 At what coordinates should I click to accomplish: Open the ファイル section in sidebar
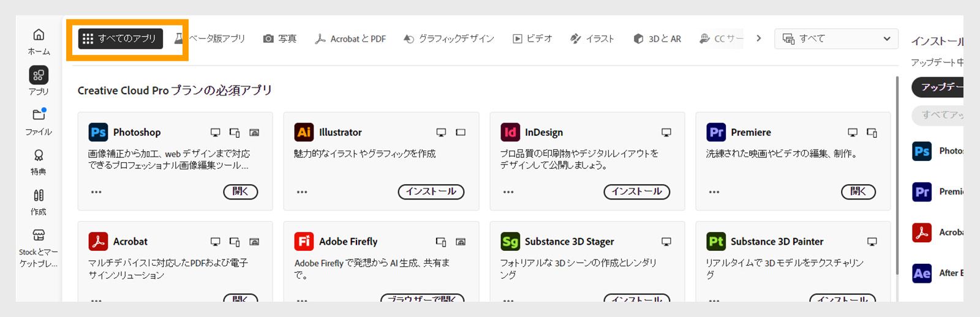coord(39,121)
